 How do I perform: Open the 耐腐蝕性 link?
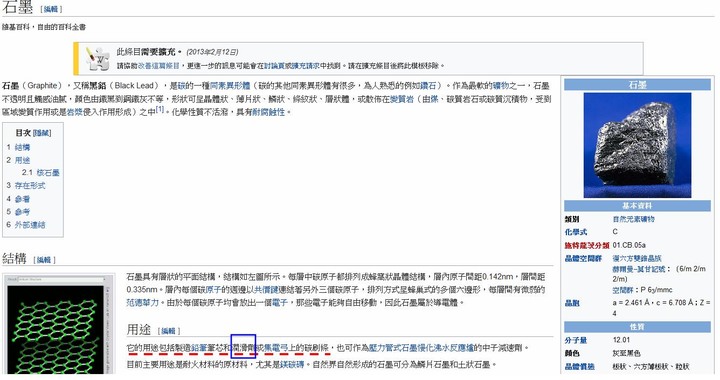[269, 112]
